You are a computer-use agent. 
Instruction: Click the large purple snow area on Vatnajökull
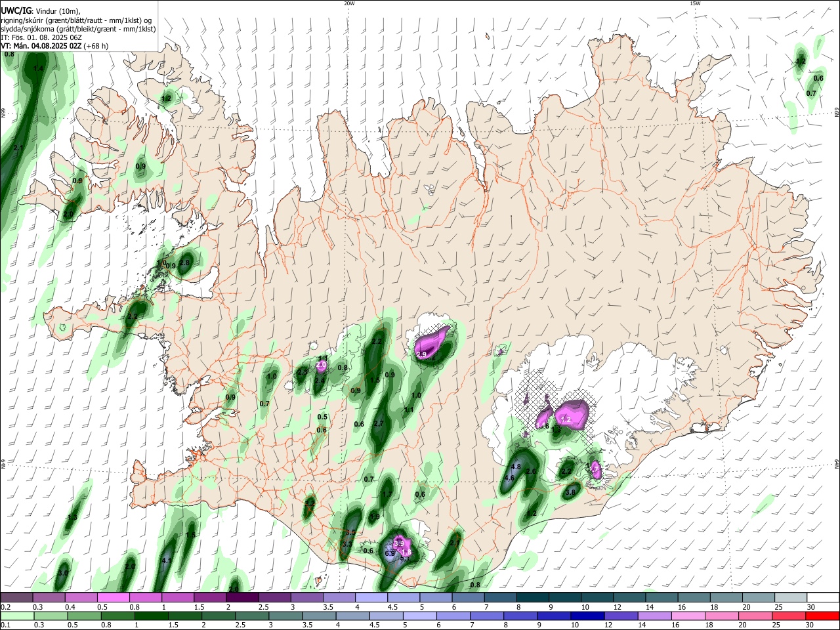click(x=572, y=414)
